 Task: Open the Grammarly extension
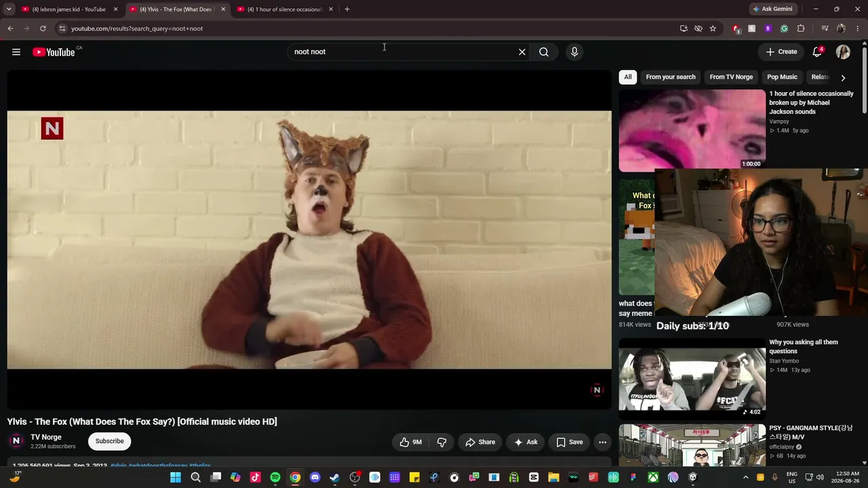pos(785,28)
